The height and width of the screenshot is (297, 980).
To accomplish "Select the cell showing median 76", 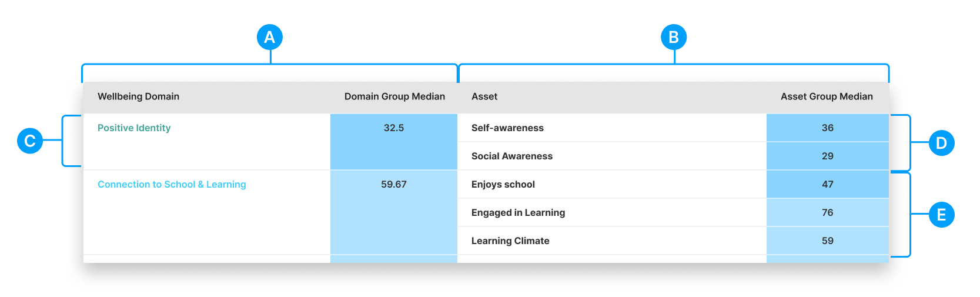I will pos(827,212).
